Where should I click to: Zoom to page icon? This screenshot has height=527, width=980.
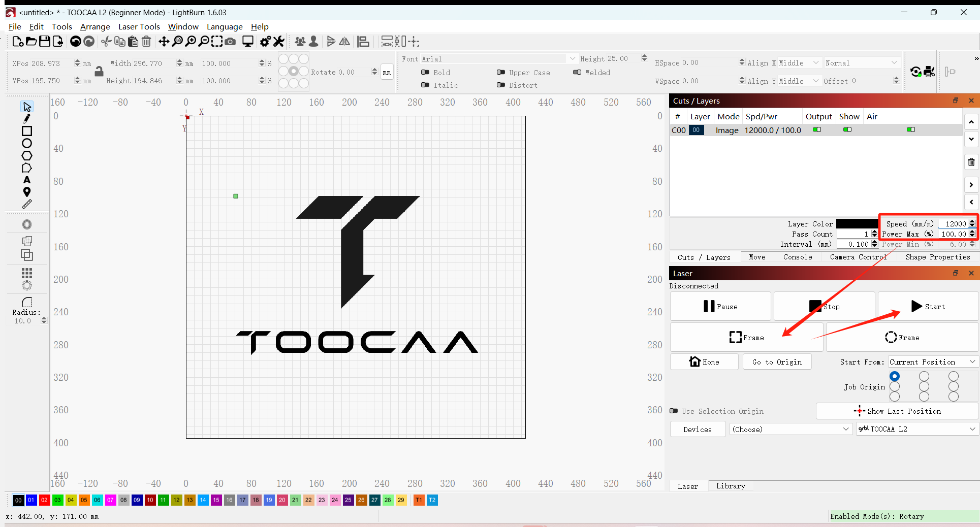click(x=177, y=42)
